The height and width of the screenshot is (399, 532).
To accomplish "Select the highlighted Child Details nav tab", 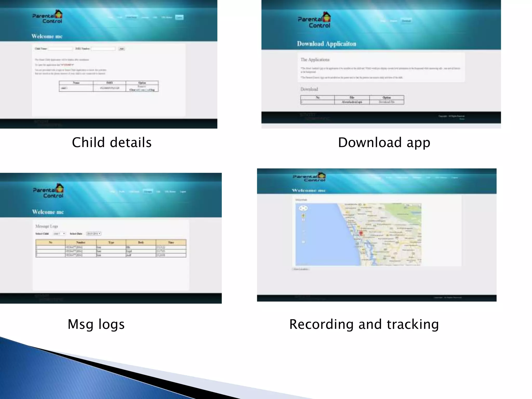I will [131, 17].
